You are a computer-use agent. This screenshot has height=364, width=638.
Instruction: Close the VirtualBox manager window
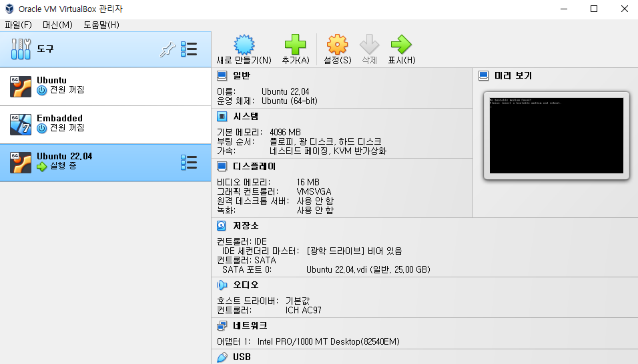pos(624,9)
